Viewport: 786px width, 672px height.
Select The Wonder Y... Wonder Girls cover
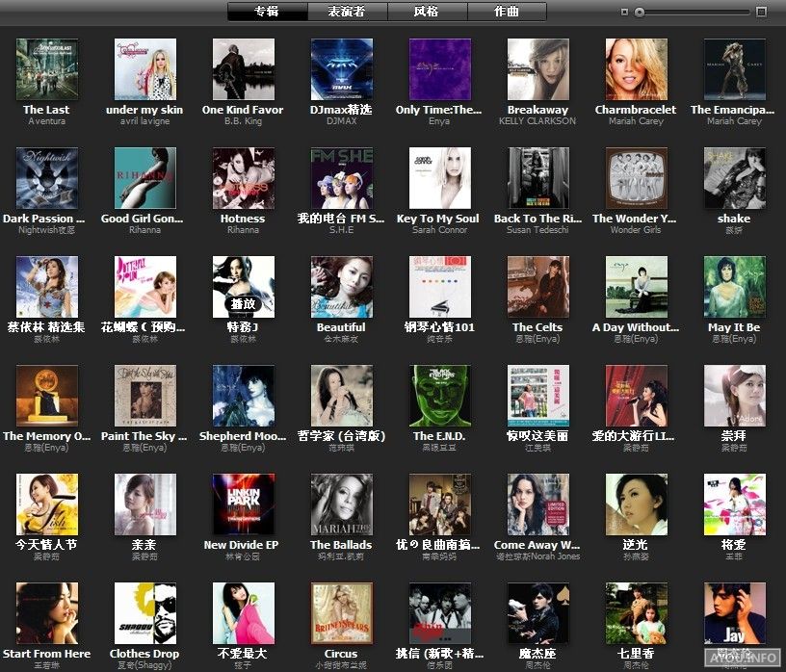637,178
